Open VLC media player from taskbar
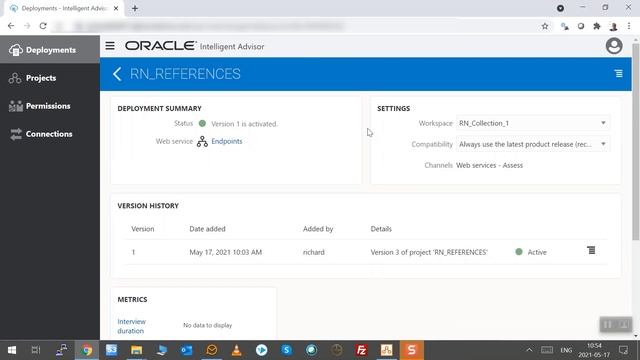 click(x=236, y=350)
